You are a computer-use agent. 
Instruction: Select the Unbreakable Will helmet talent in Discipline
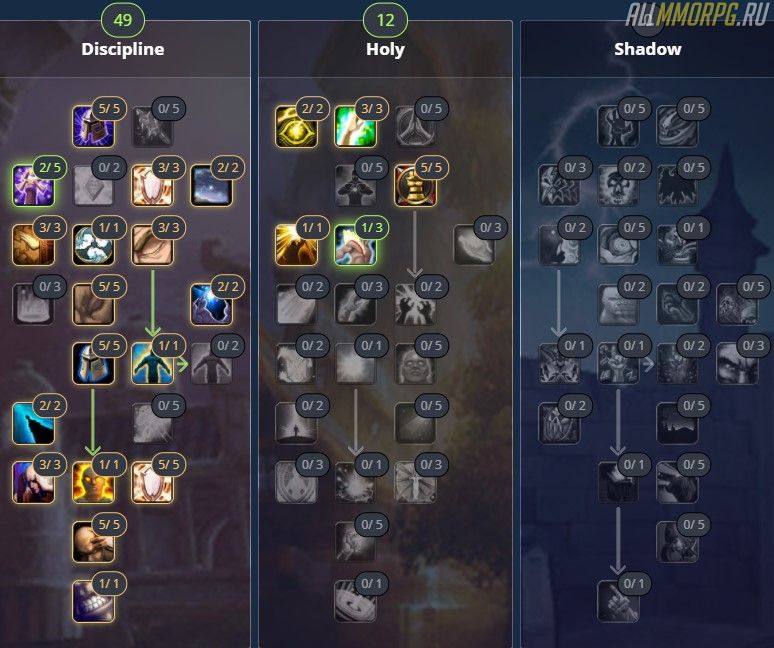point(93,126)
